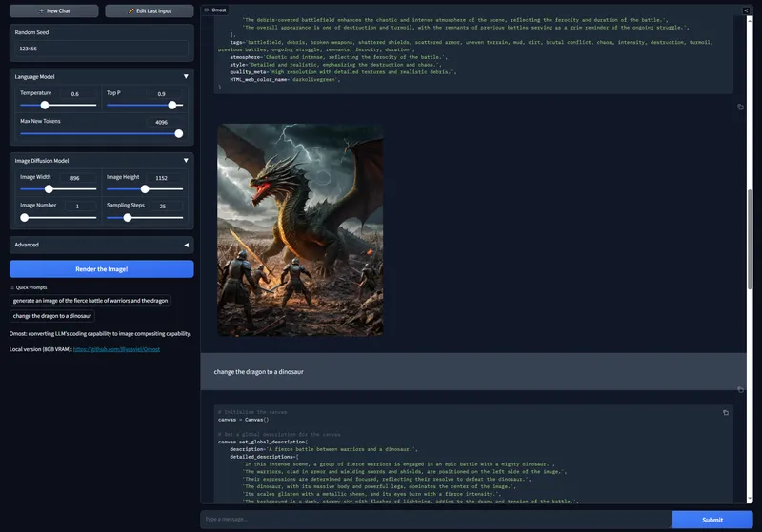The image size is (762, 532).
Task: Click the 'canvas = Canvas()' code line
Action: (243, 420)
